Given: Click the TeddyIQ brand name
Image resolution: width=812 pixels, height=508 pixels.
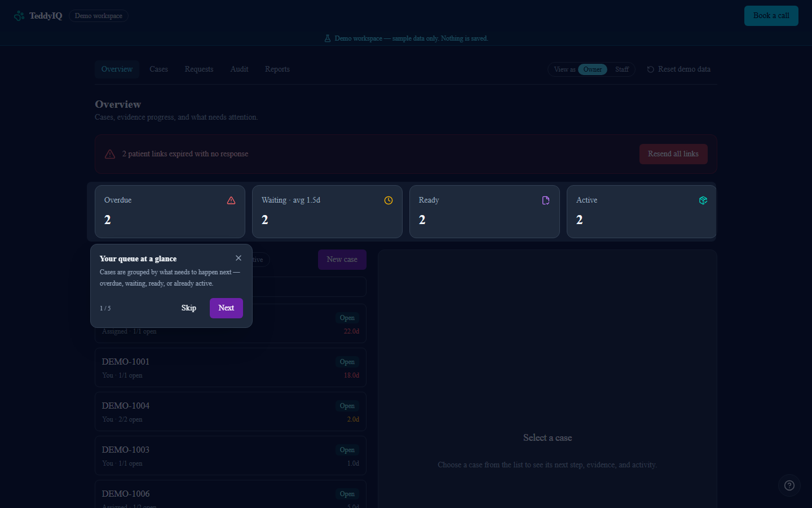Looking at the screenshot, I should click(46, 16).
